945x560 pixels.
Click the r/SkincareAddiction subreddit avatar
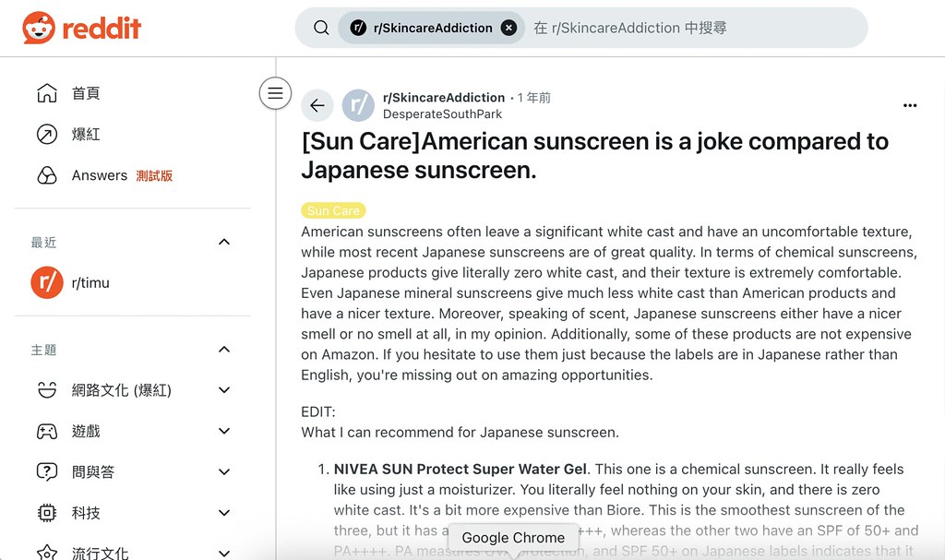pyautogui.click(x=358, y=105)
